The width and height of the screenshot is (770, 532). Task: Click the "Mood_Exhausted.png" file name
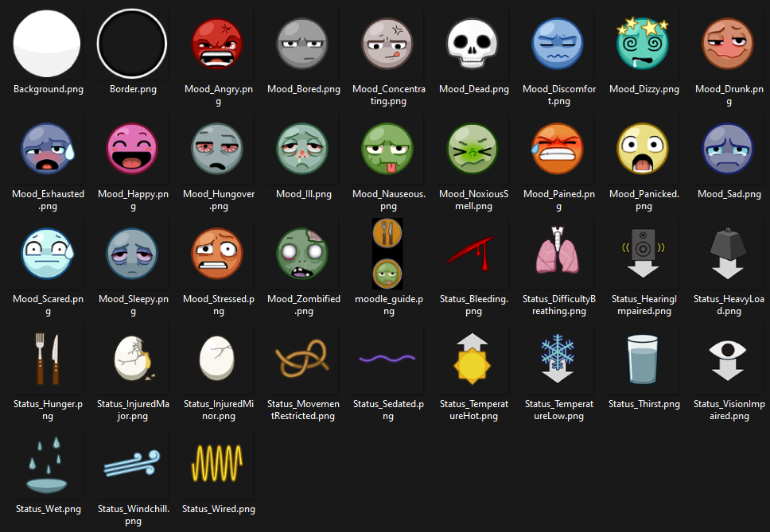48,200
